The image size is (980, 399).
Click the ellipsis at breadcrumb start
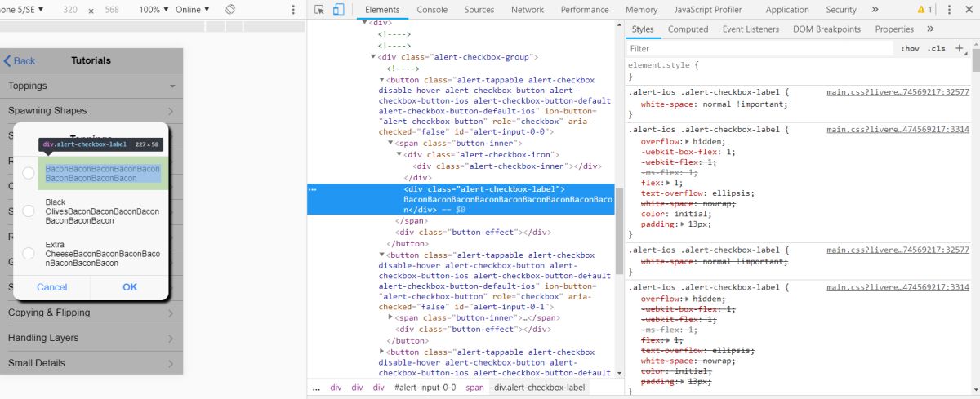click(x=316, y=388)
